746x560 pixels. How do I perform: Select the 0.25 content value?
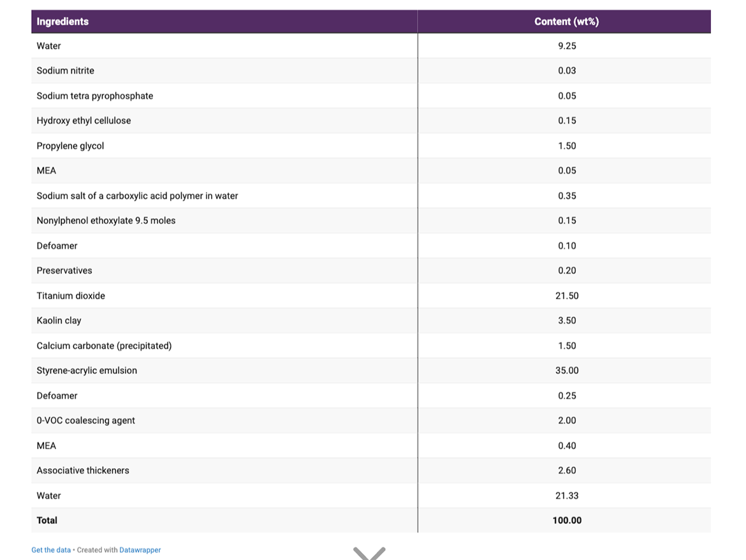pyautogui.click(x=567, y=395)
